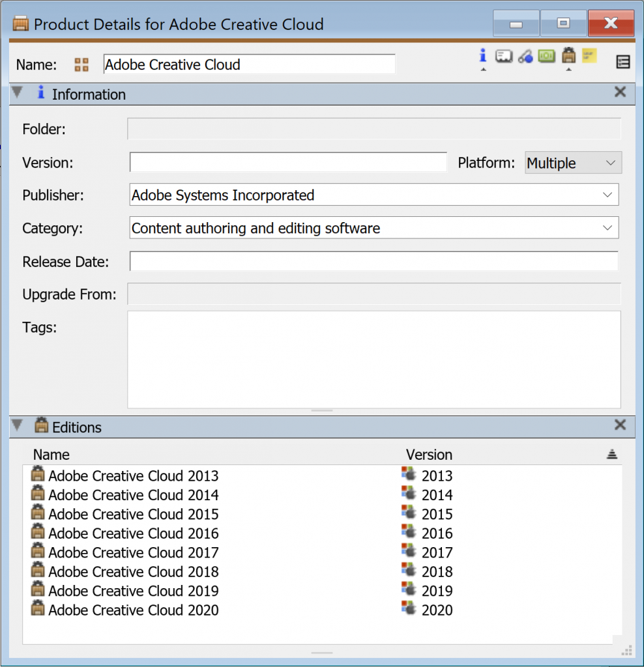Select the Adobe Creative Cloud 2015 row
Screen dimensions: 644x667
[322, 513]
